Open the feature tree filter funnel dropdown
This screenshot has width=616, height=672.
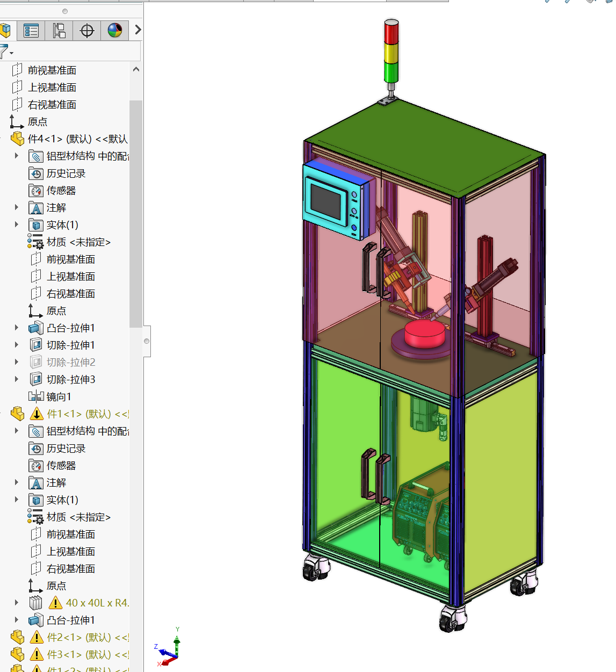click(x=6, y=52)
